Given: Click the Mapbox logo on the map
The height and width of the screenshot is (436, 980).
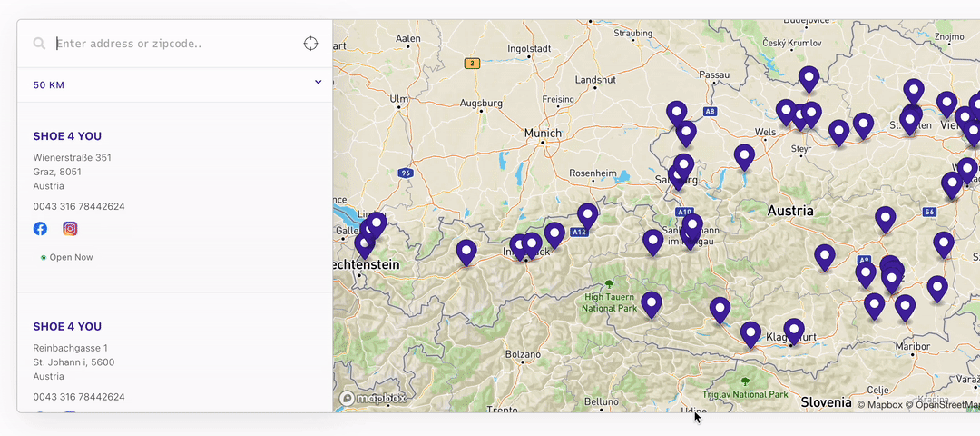Looking at the screenshot, I should 373,398.
